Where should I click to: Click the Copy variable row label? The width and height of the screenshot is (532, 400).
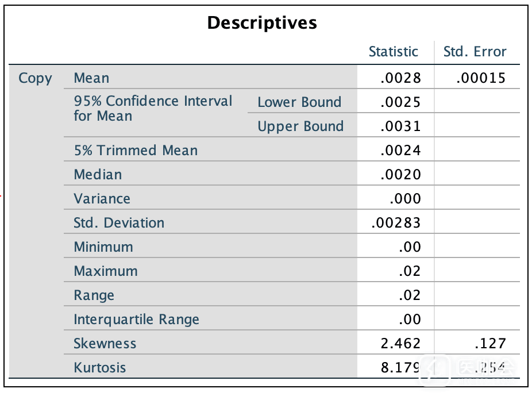tap(35, 78)
